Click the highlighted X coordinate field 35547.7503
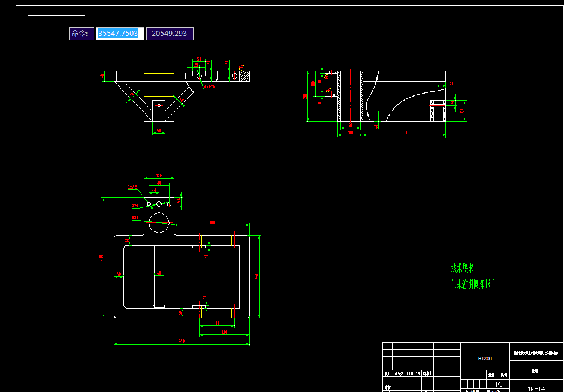This screenshot has height=392, width=564. point(120,34)
